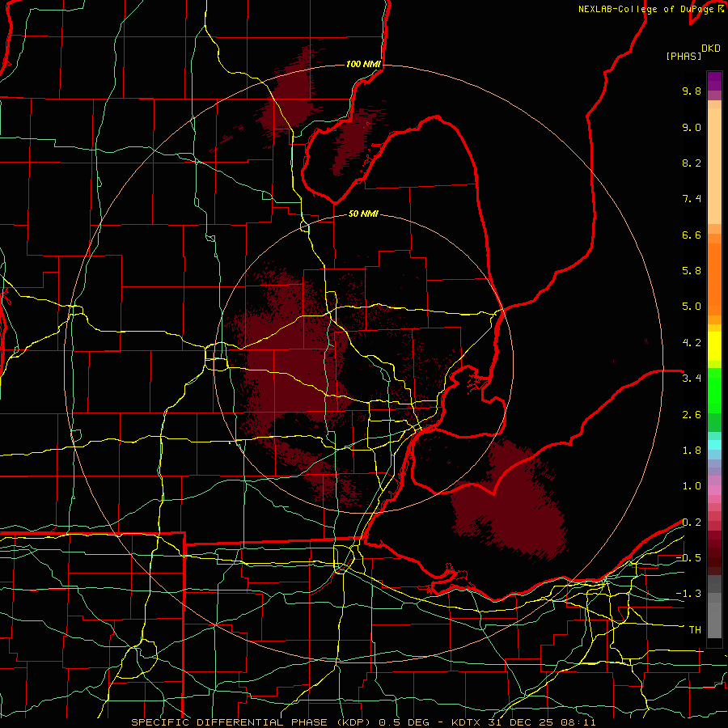Select the 4.2 scale label
Image resolution: width=728 pixels, height=728 pixels.
(692, 343)
